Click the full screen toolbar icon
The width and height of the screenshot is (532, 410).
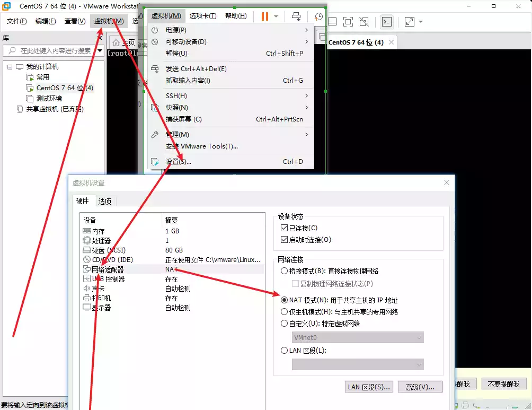410,22
